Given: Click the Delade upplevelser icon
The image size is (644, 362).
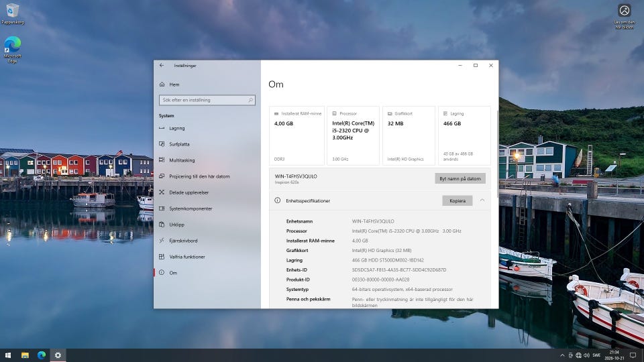Looking at the screenshot, I should tap(162, 192).
